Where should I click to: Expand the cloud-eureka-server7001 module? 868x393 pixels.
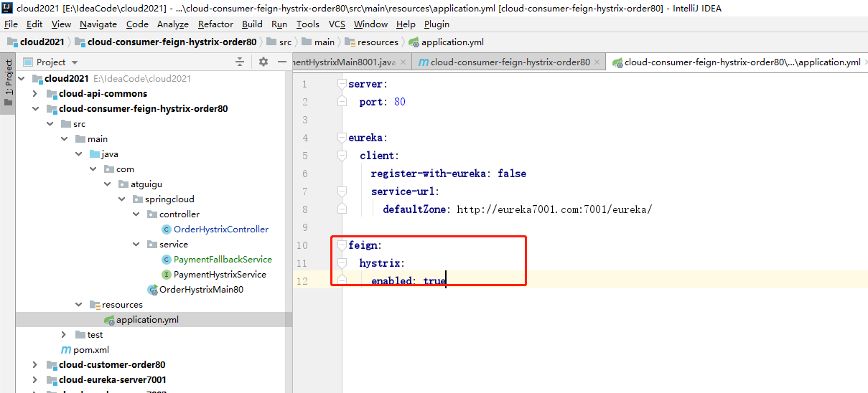coord(35,380)
